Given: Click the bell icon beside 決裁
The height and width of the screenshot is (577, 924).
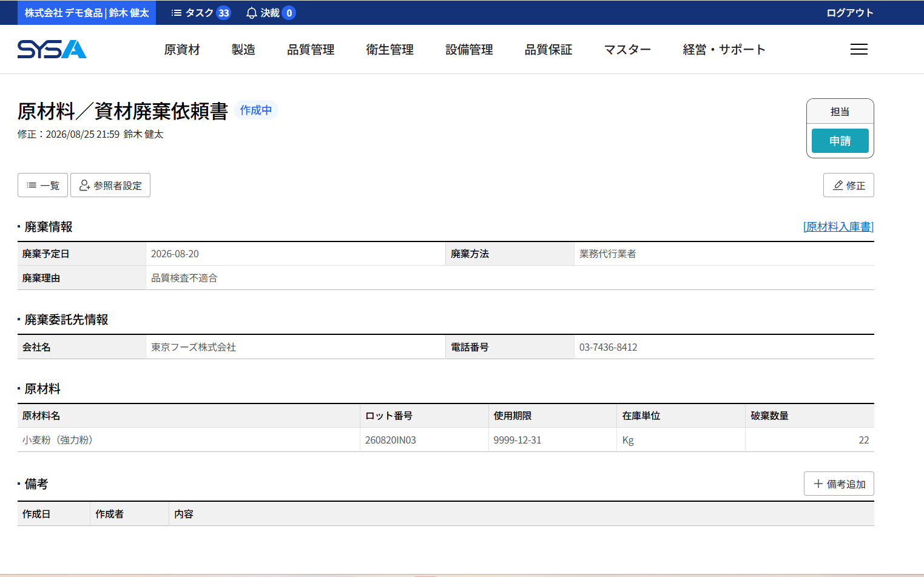Looking at the screenshot, I should [251, 13].
